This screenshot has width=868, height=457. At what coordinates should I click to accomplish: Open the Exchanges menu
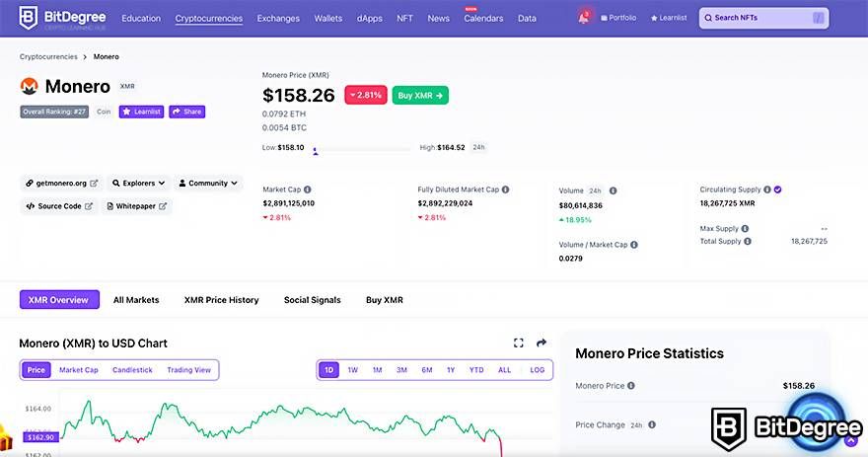click(x=278, y=19)
